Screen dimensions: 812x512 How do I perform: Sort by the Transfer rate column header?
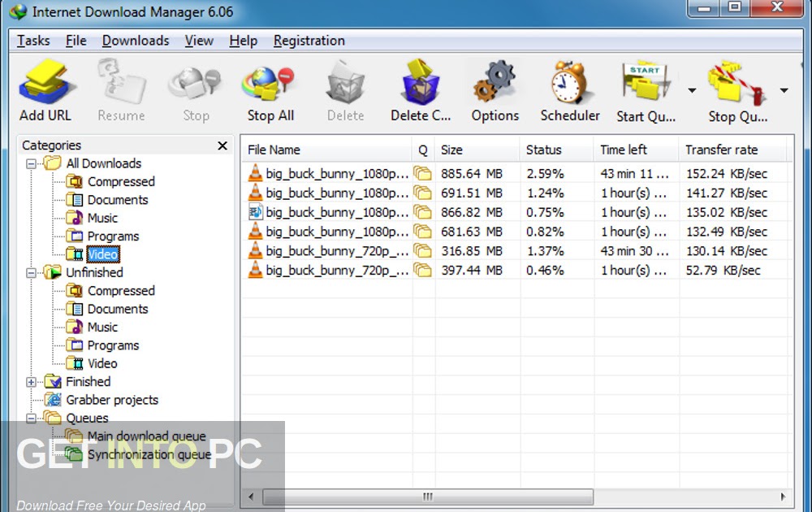click(x=733, y=150)
